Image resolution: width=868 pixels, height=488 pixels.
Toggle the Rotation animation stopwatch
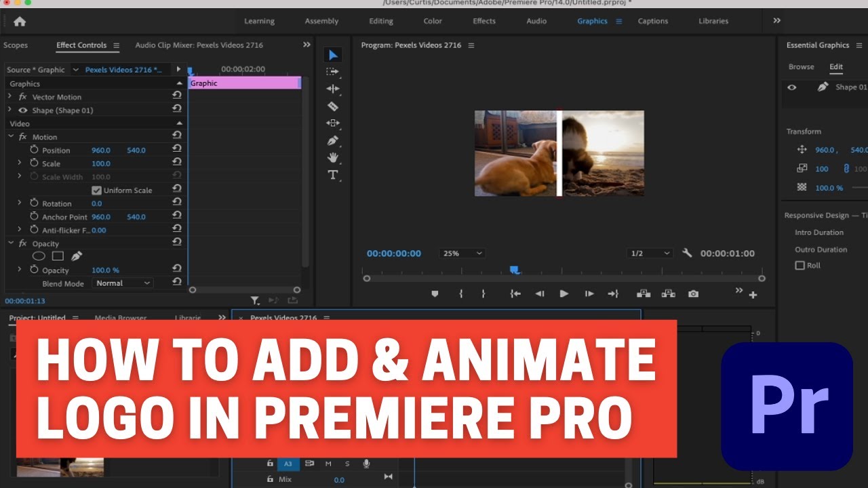(35, 203)
